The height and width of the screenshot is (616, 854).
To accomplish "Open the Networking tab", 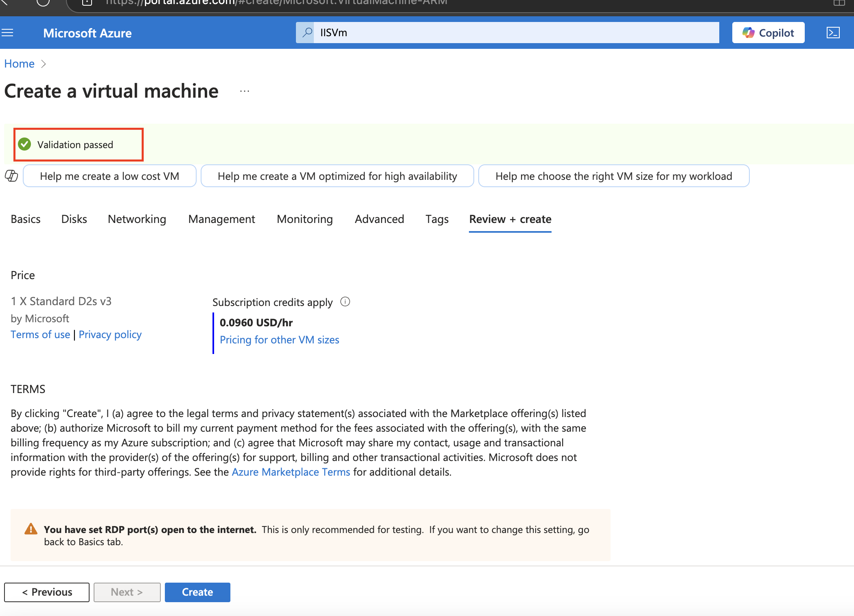I will tap(137, 219).
